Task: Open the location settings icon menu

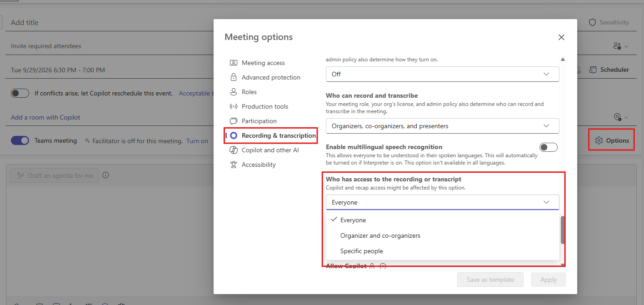Action: 620,117
